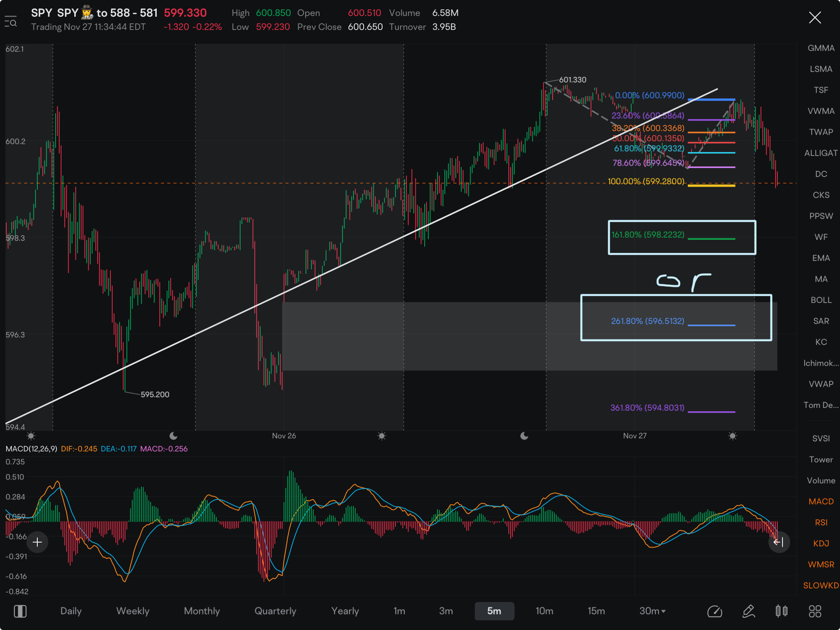Select the 261.80% Fibonacci level label
840x630 pixels.
tap(647, 321)
